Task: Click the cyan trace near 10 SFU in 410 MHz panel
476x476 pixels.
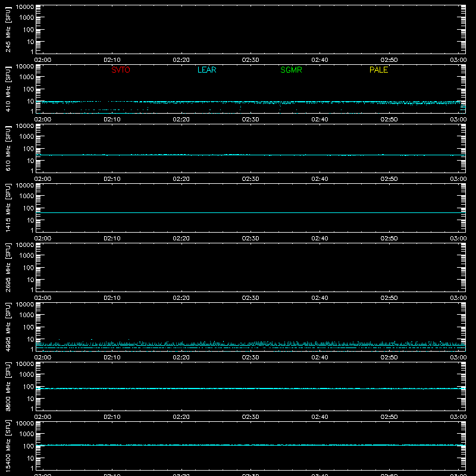Action: click(x=250, y=102)
